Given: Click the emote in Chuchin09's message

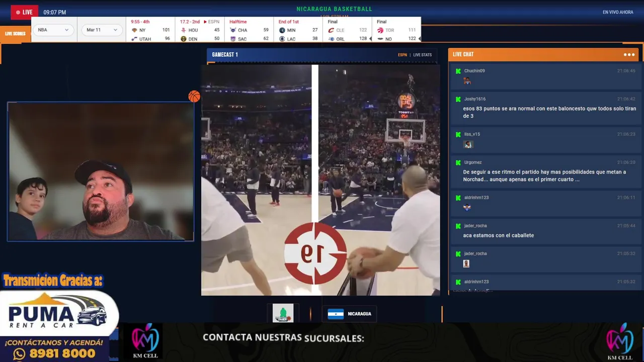Looking at the screenshot, I should pos(467,80).
